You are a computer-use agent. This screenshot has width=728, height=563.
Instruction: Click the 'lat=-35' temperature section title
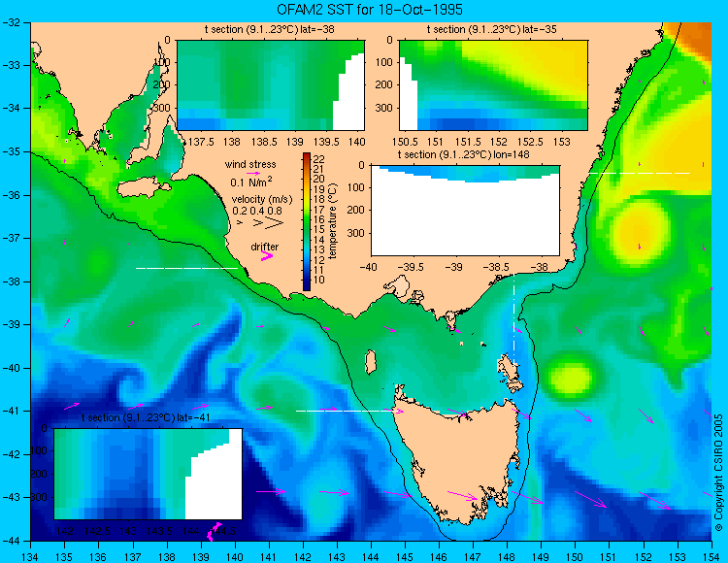pos(492,30)
